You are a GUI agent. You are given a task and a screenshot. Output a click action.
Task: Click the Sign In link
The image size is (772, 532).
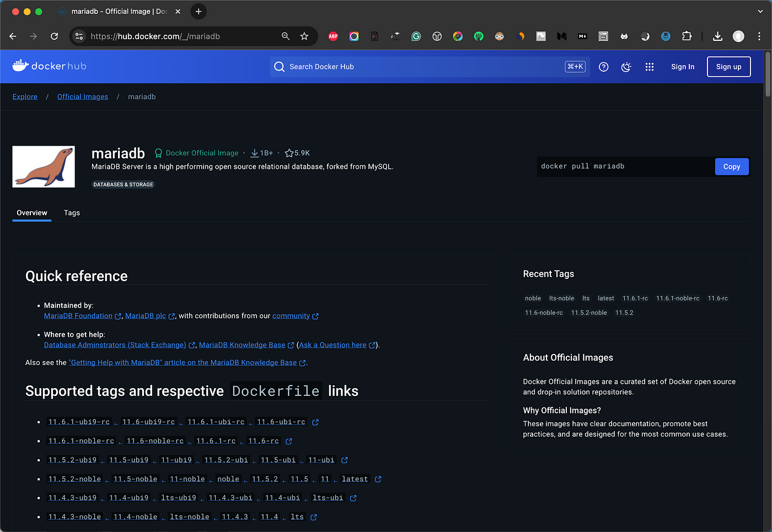[683, 67]
